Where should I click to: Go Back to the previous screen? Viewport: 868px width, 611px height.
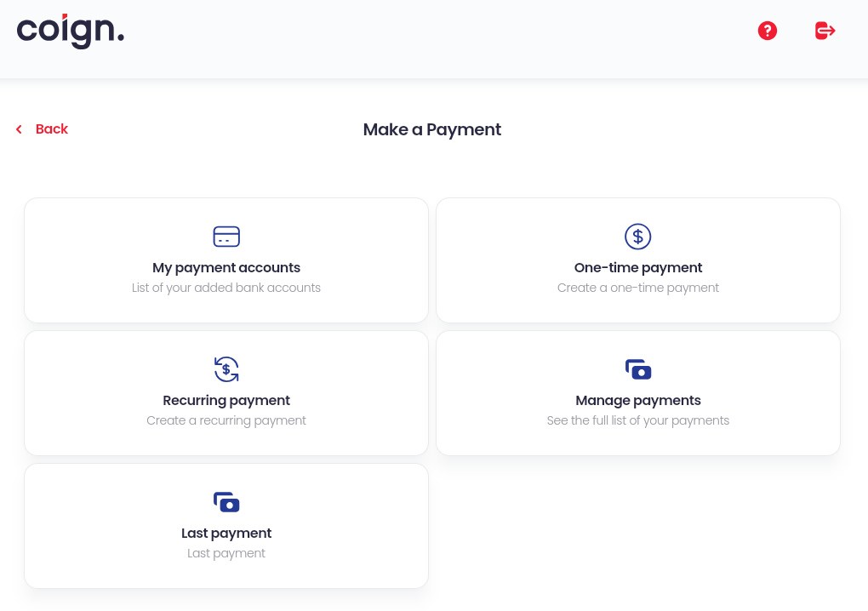(52, 129)
